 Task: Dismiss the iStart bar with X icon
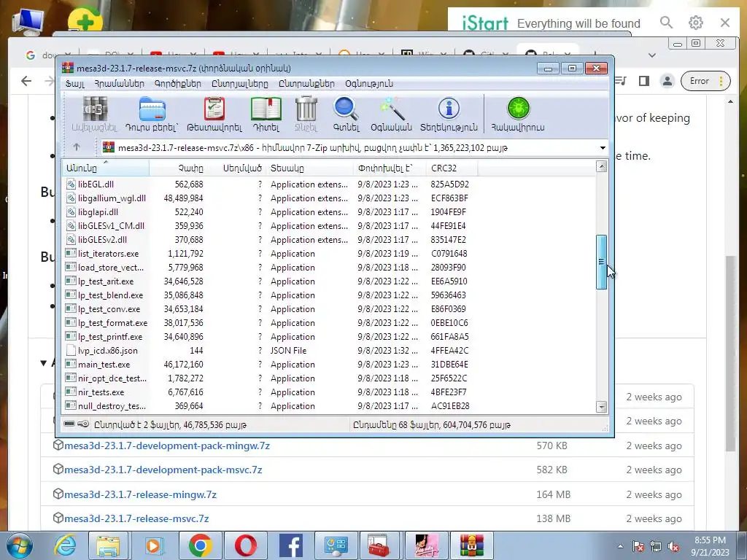tap(725, 23)
